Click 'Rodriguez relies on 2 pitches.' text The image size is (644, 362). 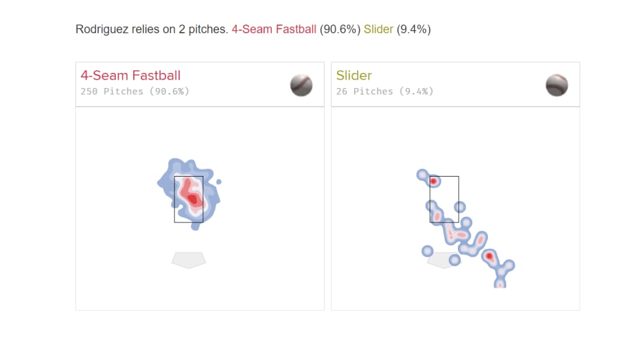click(152, 29)
